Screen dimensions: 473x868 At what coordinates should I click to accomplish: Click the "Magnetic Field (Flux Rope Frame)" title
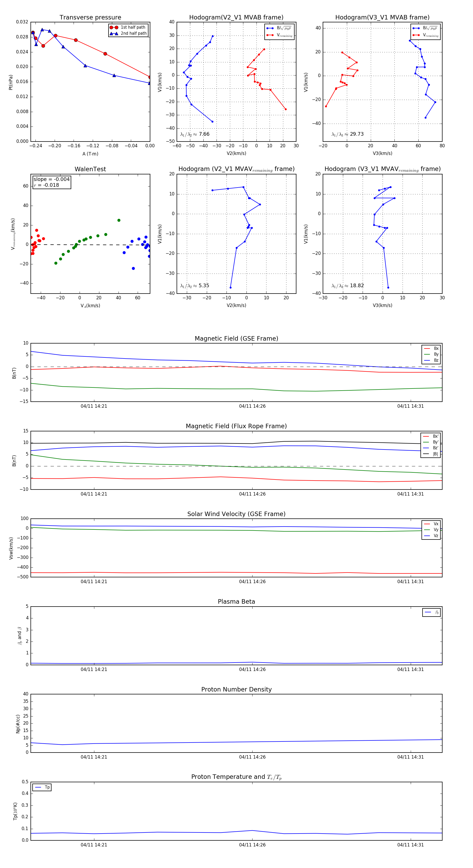pyautogui.click(x=236, y=426)
